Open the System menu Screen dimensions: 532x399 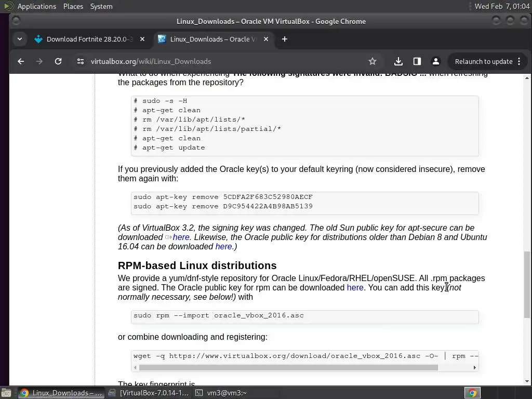click(101, 6)
